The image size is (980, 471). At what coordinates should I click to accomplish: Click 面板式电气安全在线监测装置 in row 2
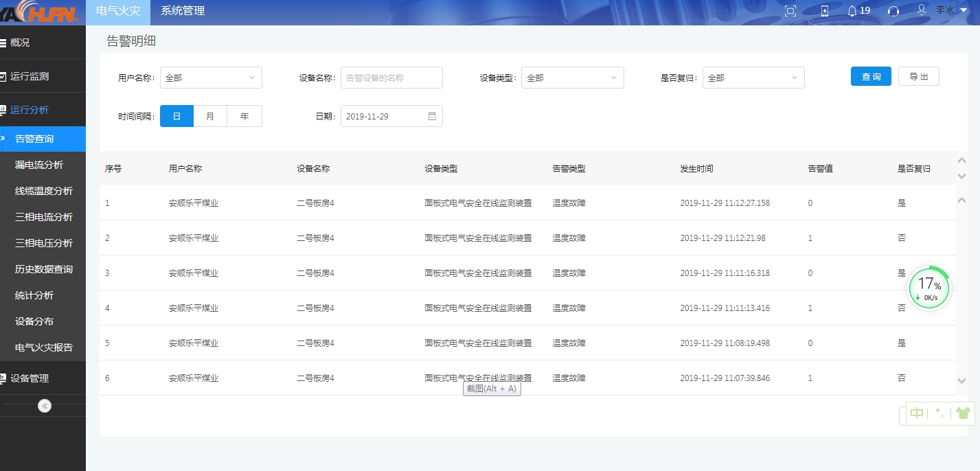tap(478, 238)
